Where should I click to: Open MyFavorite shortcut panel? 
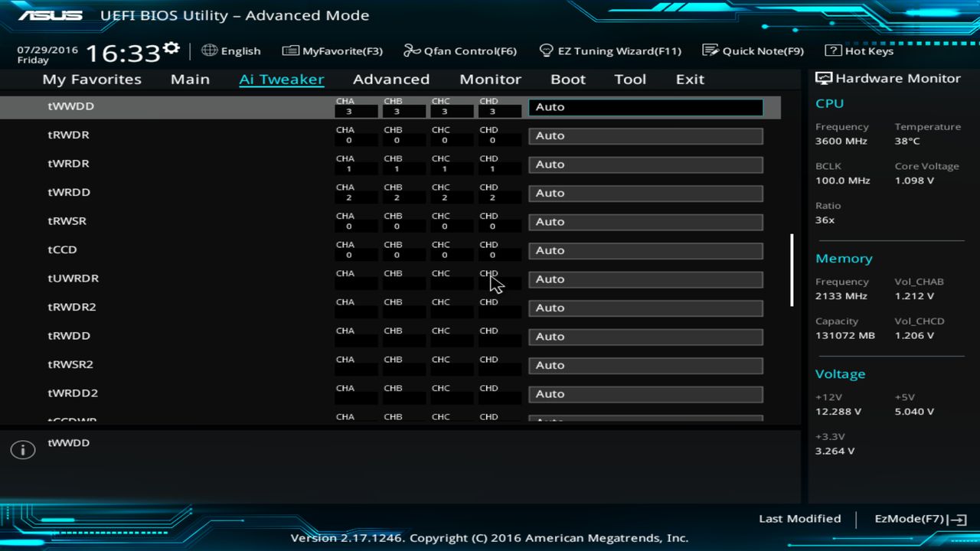tap(332, 51)
